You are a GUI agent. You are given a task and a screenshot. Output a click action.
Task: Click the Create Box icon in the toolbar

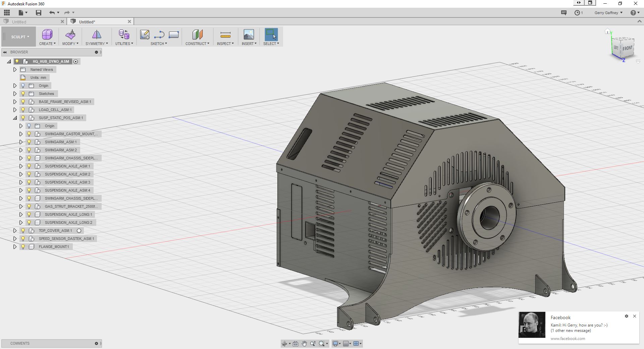(x=47, y=35)
